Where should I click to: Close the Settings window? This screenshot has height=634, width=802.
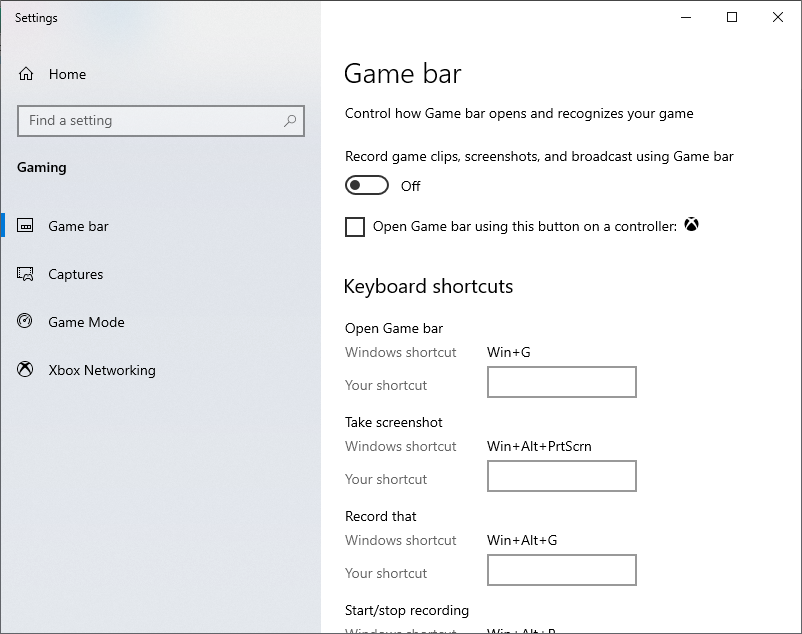[x=778, y=17]
